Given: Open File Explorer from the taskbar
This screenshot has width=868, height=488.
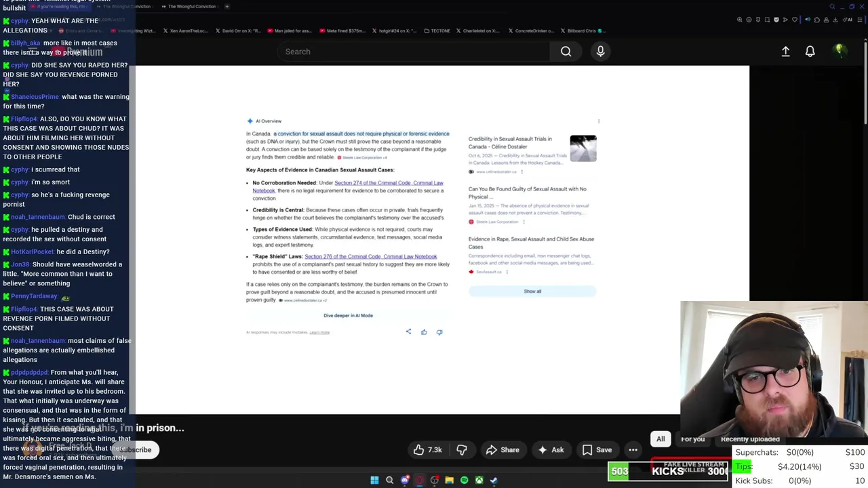Looking at the screenshot, I should 449,480.
